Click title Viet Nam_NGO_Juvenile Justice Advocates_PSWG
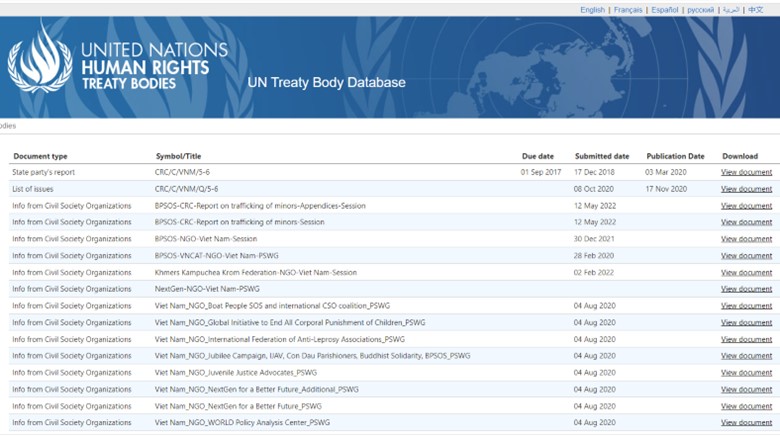Image resolution: width=780 pixels, height=438 pixels. pos(236,373)
